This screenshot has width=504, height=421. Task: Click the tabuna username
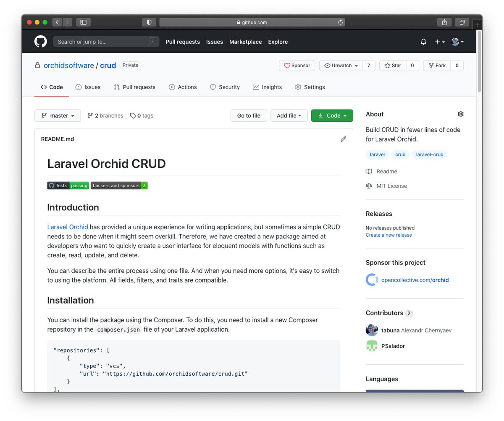click(390, 330)
